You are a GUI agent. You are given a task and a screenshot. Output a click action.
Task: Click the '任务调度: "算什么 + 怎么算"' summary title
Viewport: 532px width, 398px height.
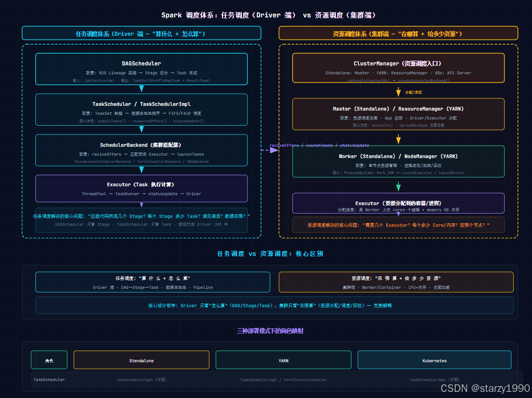click(153, 278)
